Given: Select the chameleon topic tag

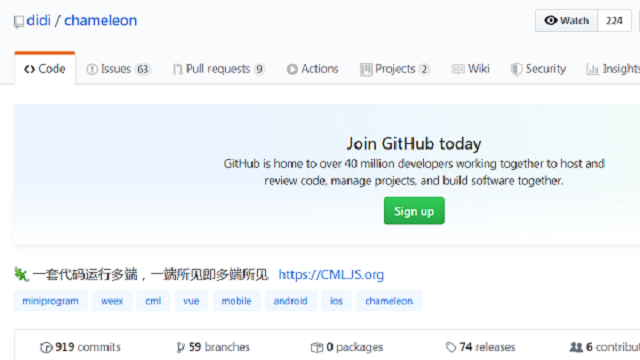Looking at the screenshot, I should (389, 301).
